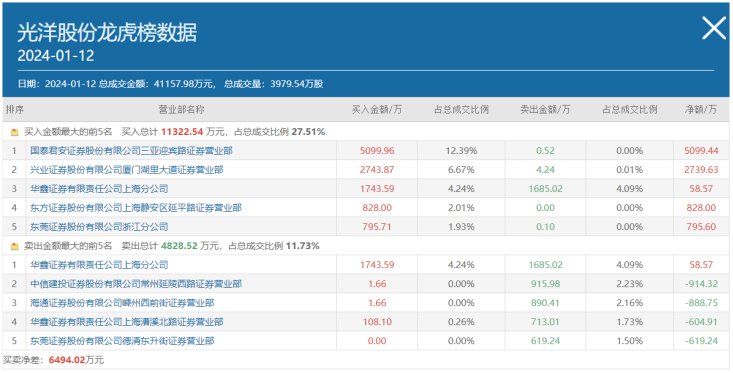
Task: Click the 净额/万 column header
Action: click(701, 110)
